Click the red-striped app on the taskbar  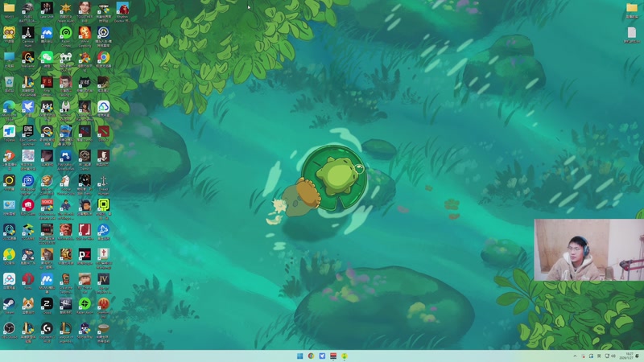(x=333, y=356)
